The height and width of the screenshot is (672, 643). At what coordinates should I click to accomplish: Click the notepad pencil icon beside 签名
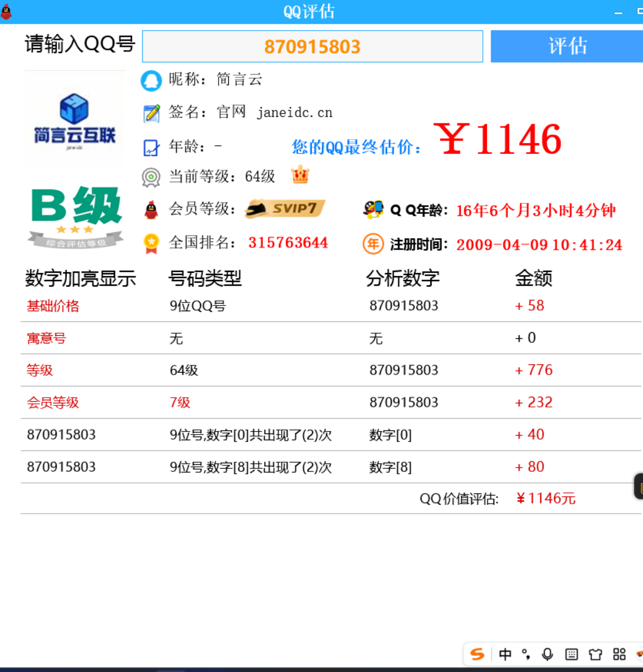[x=152, y=113]
